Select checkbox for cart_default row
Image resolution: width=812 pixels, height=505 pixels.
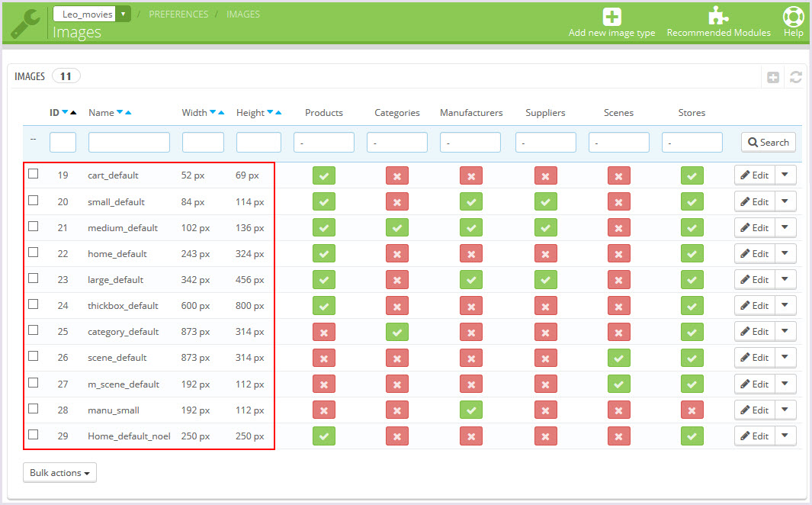pyautogui.click(x=33, y=173)
